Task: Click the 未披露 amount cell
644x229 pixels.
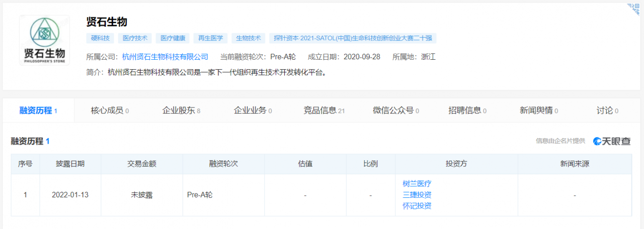Action: pos(142,195)
